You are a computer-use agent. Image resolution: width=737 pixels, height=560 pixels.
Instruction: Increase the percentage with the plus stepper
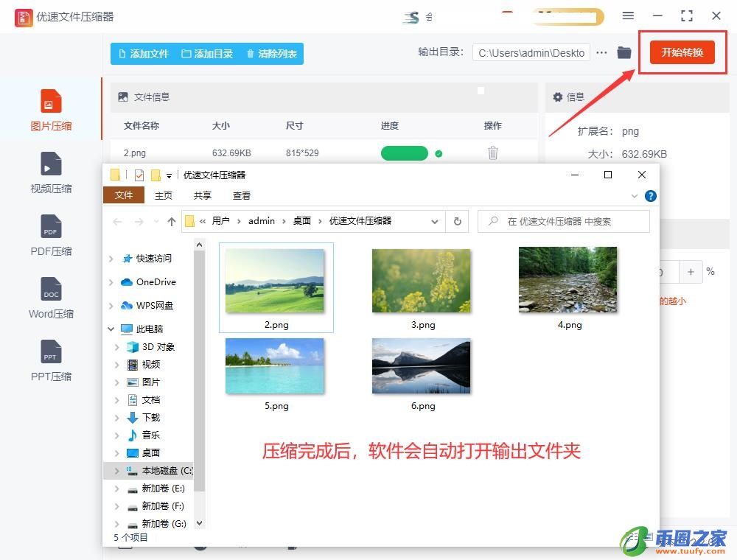(x=691, y=272)
